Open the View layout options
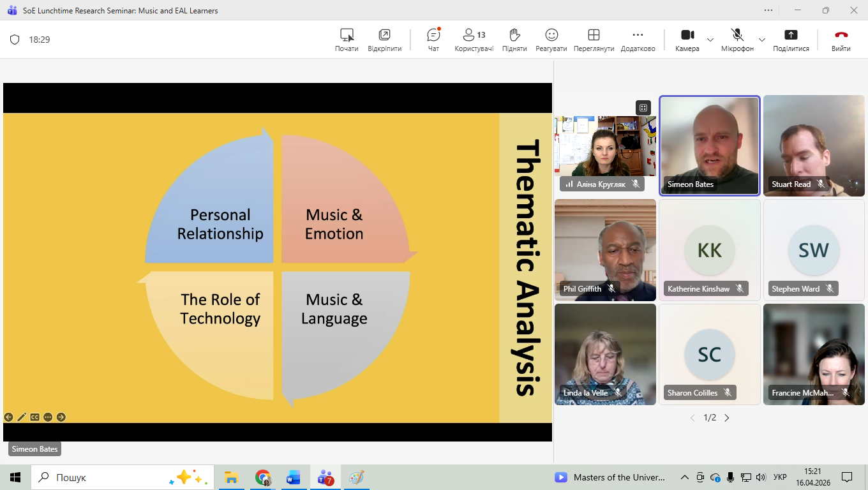 coord(594,40)
